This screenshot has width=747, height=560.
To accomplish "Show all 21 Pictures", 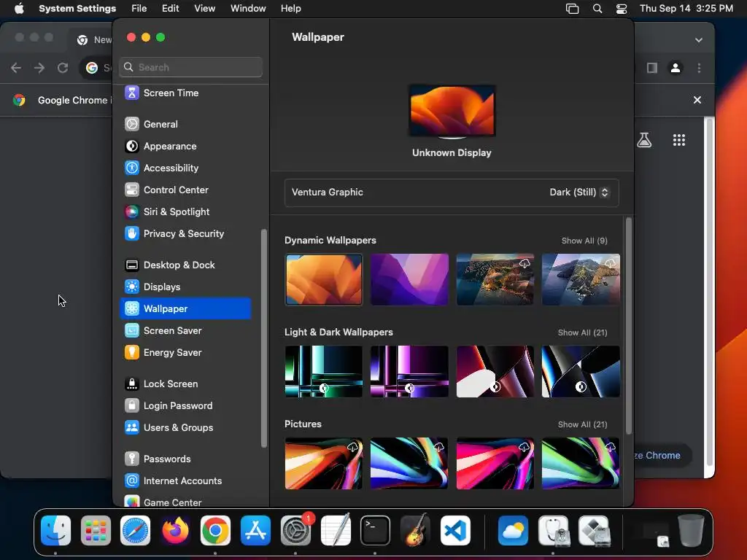I will (x=582, y=425).
